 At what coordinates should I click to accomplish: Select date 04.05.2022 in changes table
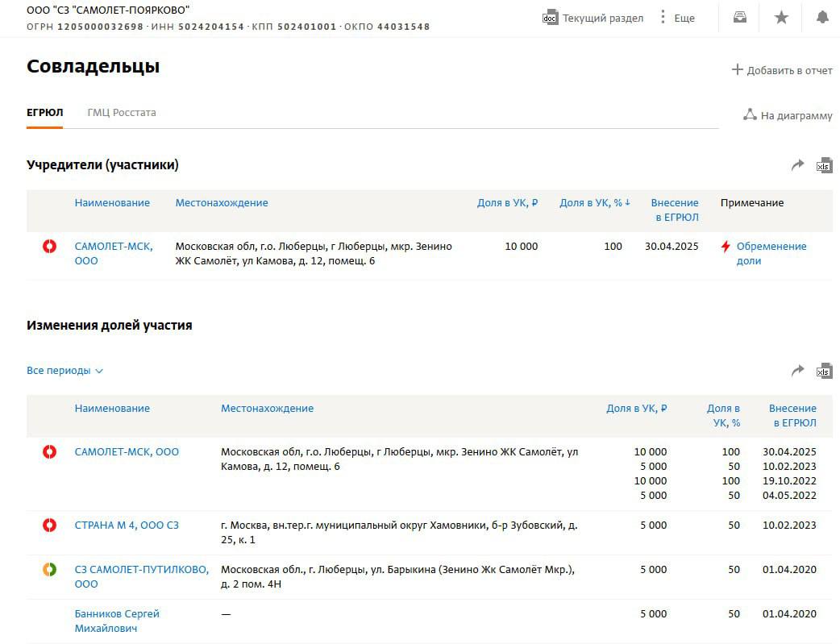tap(789, 495)
